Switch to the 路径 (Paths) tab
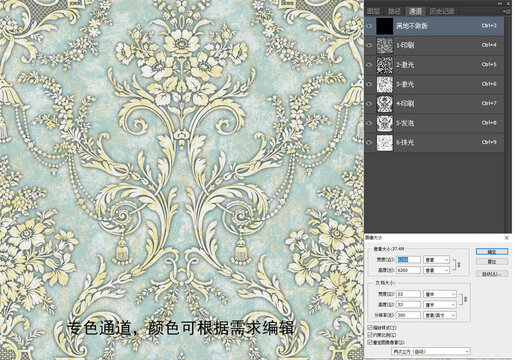Screen dimensions: 515x360 pyautogui.click(x=394, y=12)
